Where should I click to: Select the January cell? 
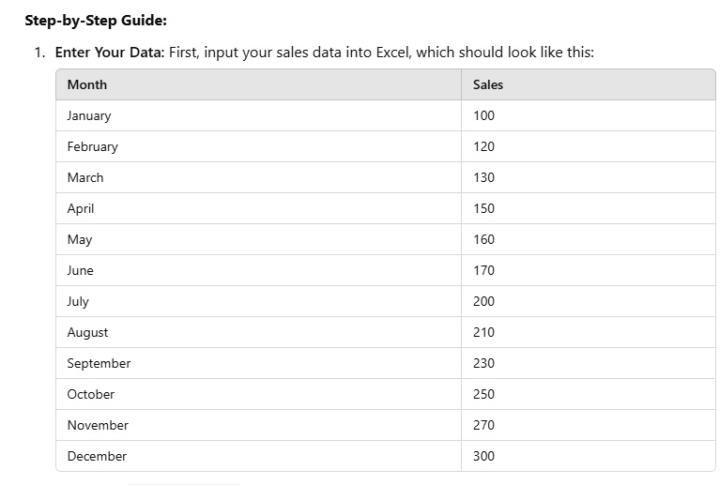click(x=89, y=116)
